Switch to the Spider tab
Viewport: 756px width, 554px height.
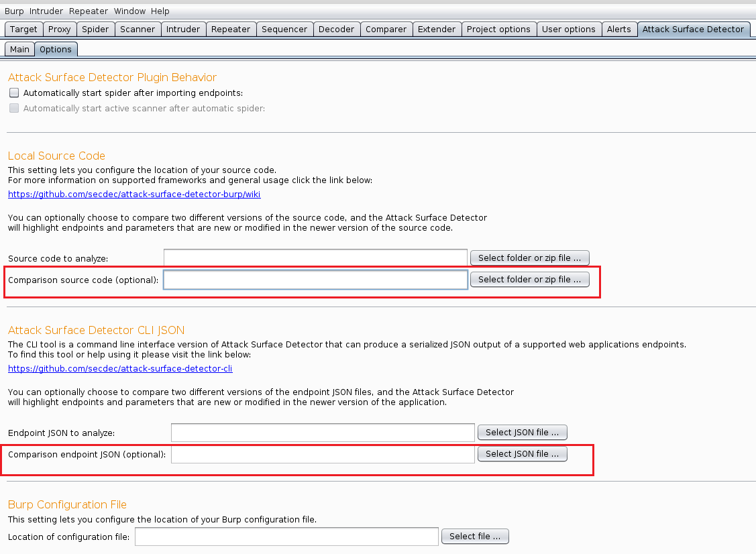tap(95, 30)
